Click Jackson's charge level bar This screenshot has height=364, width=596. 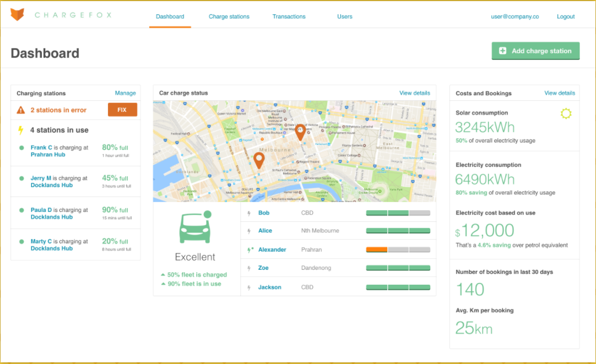tap(398, 287)
